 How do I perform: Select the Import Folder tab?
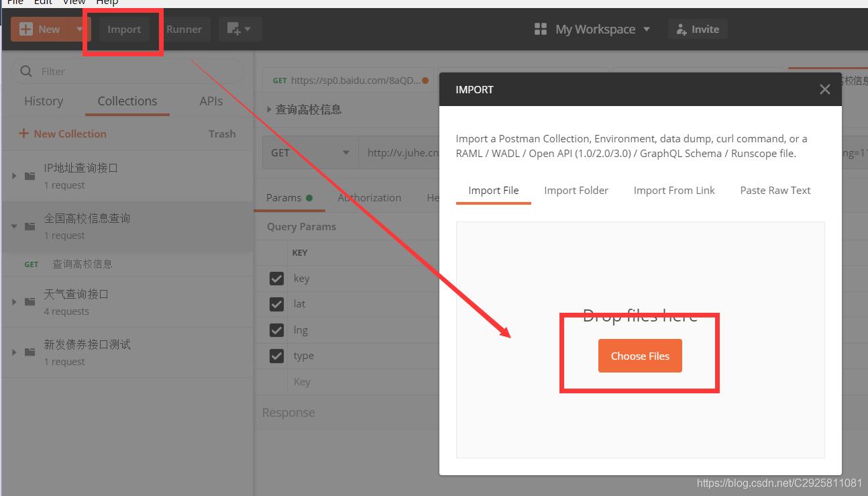point(576,191)
